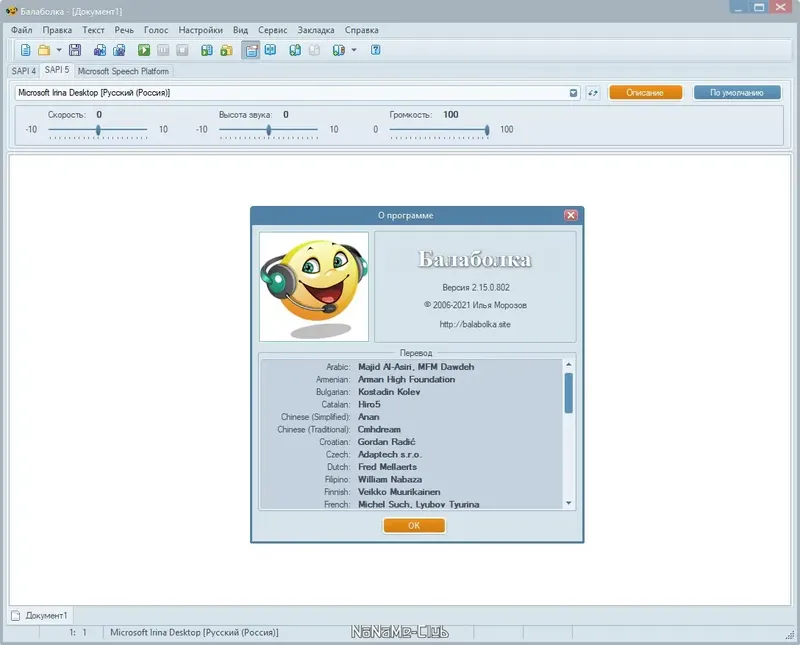Click translator name Gordan Radić

click(x=386, y=442)
